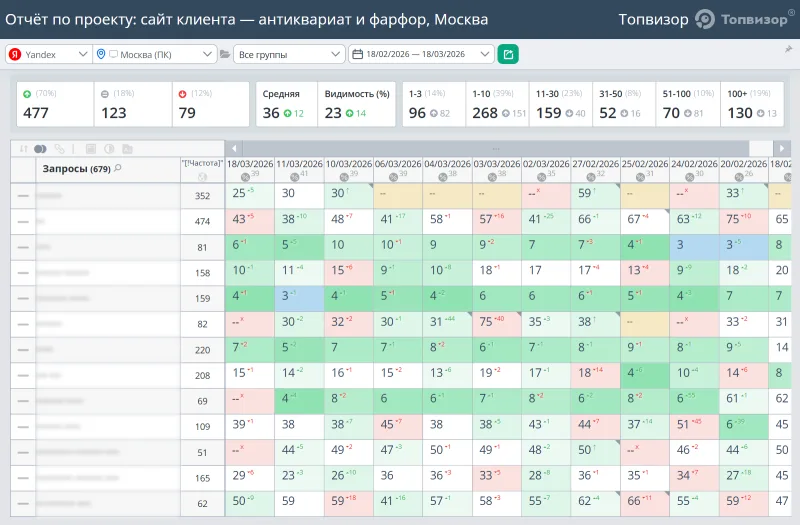Click the percent icon under 18/03/2026
800x525 pixels.
pos(245,177)
